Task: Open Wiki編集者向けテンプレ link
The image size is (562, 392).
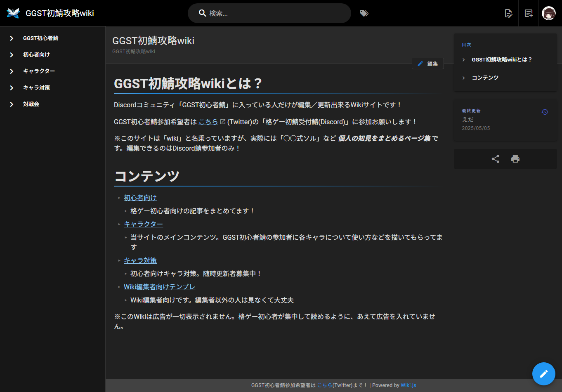Action: pos(159,287)
